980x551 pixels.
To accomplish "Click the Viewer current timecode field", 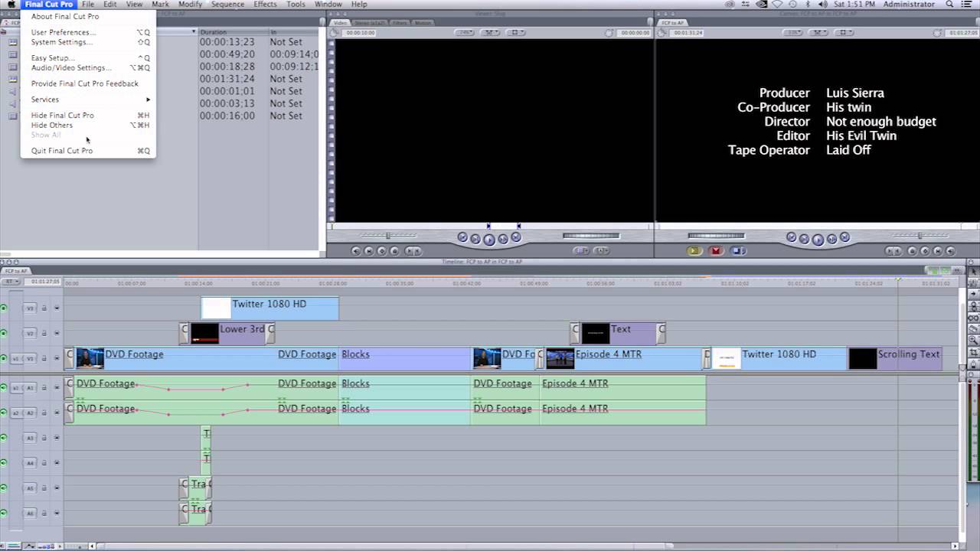I will click(x=635, y=33).
